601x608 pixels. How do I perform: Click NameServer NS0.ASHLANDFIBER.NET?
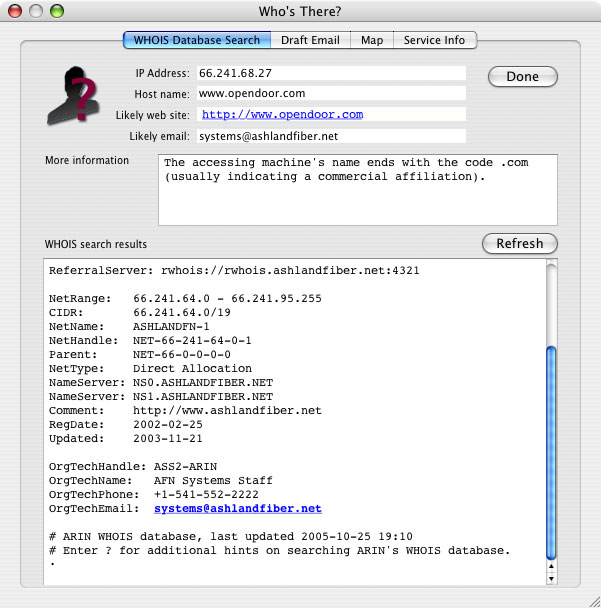(x=203, y=382)
